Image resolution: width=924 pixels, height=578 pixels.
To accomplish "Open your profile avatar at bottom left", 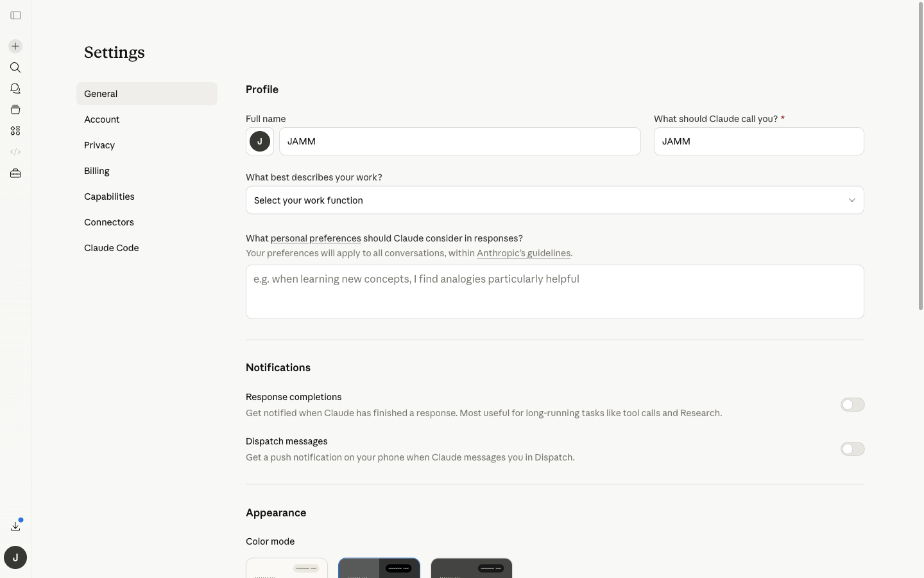I will tap(15, 557).
